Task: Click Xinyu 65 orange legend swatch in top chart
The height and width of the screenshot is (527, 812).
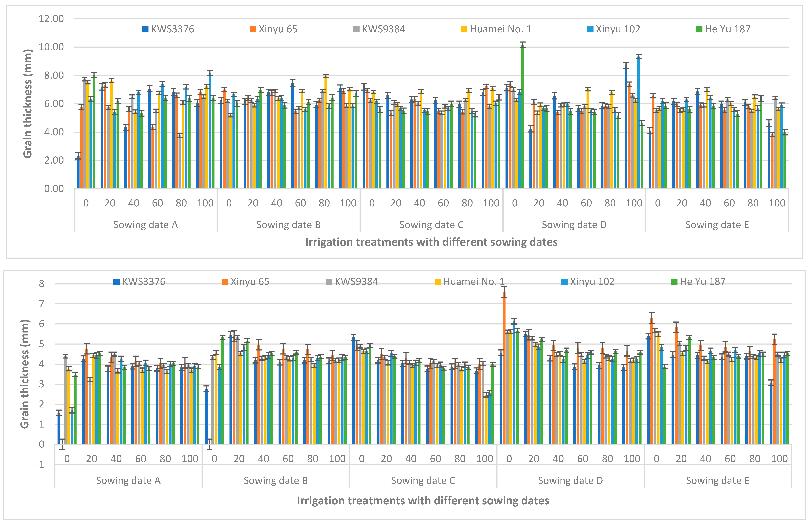Action: pos(253,29)
